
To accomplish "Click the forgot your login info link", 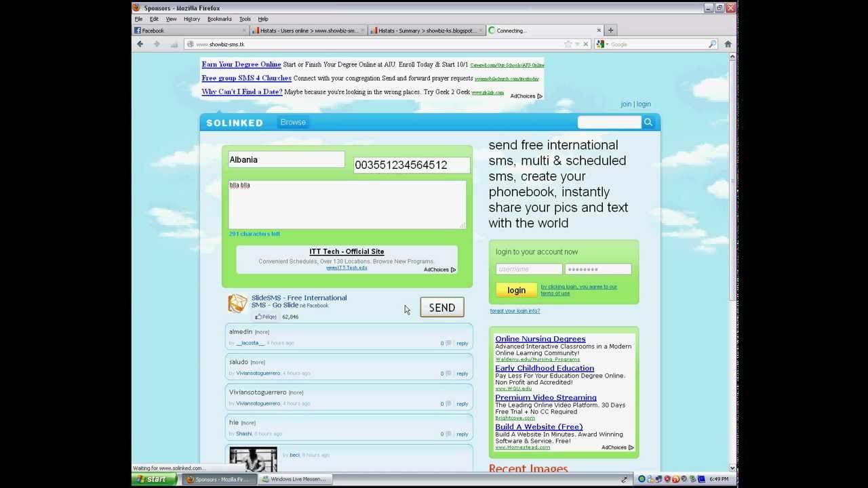I will pyautogui.click(x=515, y=311).
